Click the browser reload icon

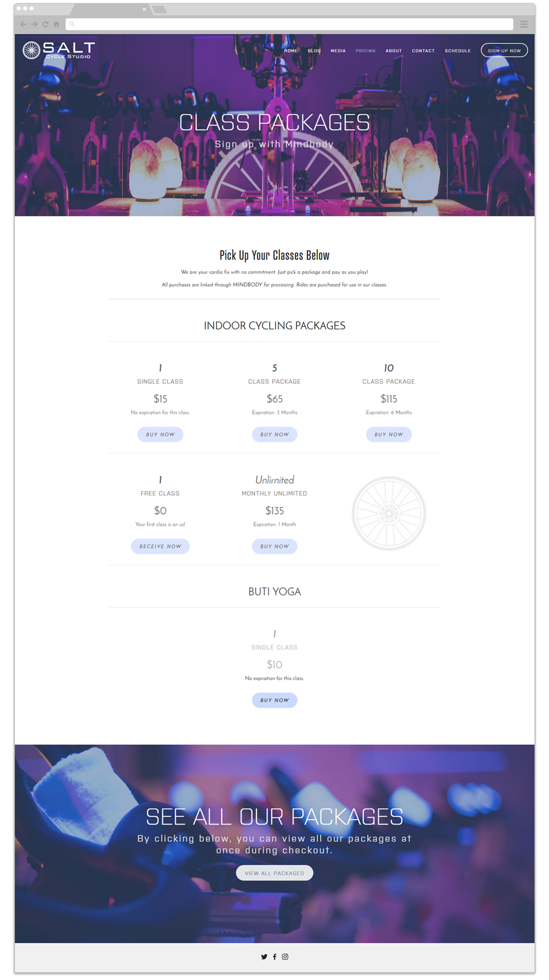point(45,24)
